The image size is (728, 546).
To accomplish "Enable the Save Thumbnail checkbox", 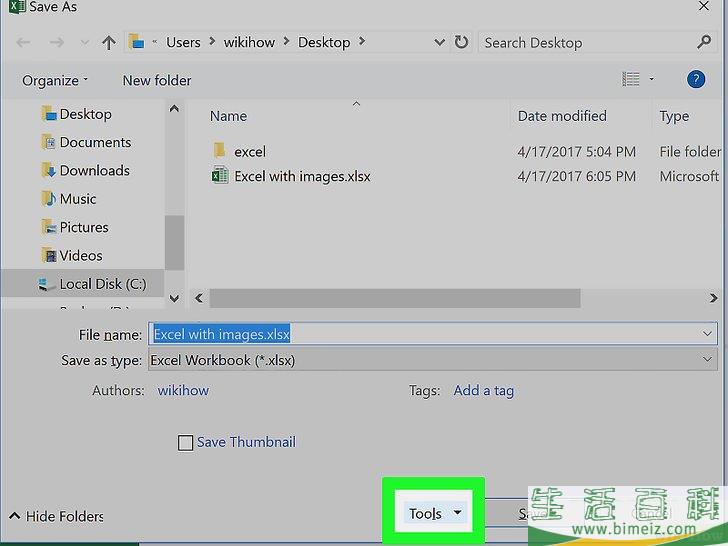I will coord(185,442).
